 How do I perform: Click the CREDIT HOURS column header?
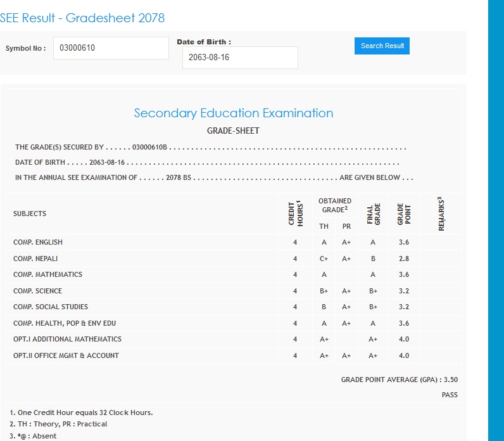[295, 214]
